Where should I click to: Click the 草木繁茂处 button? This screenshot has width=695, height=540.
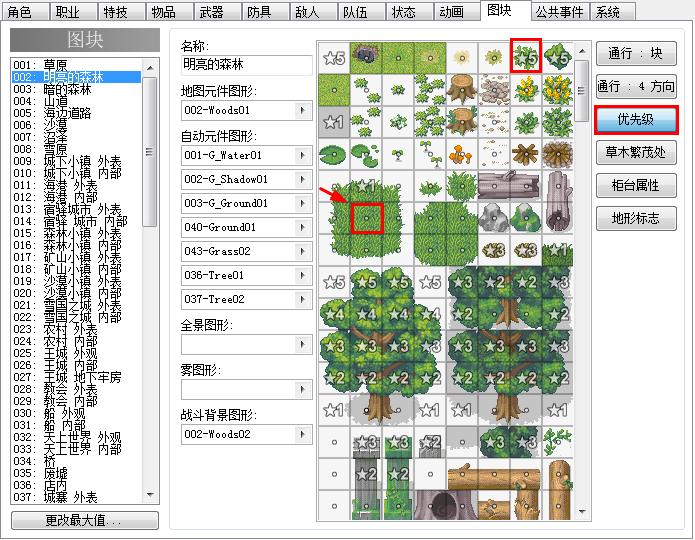tap(636, 153)
